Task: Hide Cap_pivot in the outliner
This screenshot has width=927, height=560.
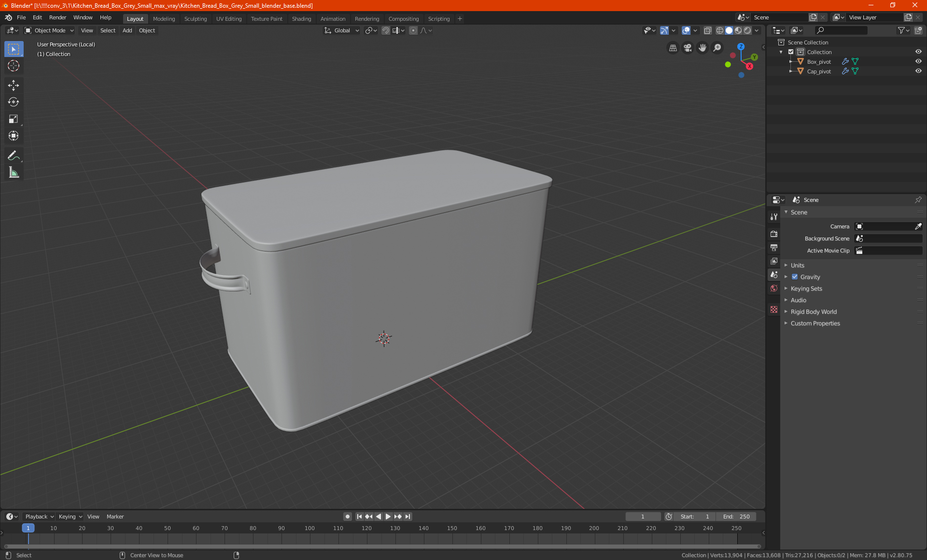Action: point(918,71)
